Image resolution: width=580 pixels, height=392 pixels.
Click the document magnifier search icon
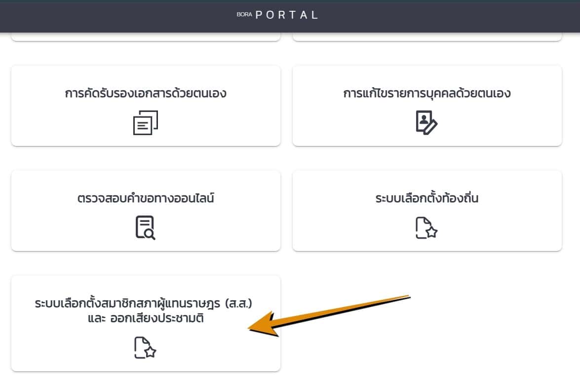(145, 228)
